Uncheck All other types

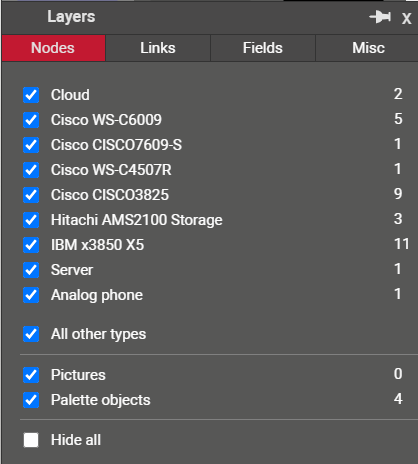coord(31,334)
